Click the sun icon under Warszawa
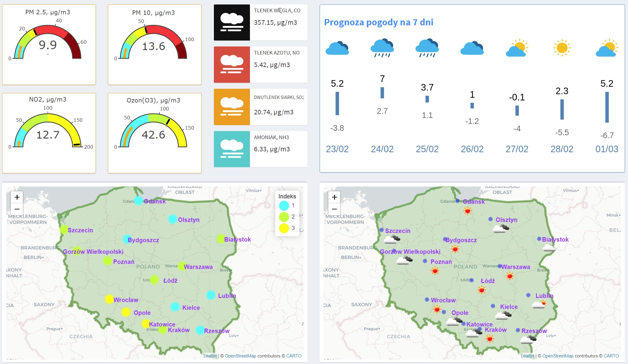The width and height of the screenshot is (628, 364). 510,276
